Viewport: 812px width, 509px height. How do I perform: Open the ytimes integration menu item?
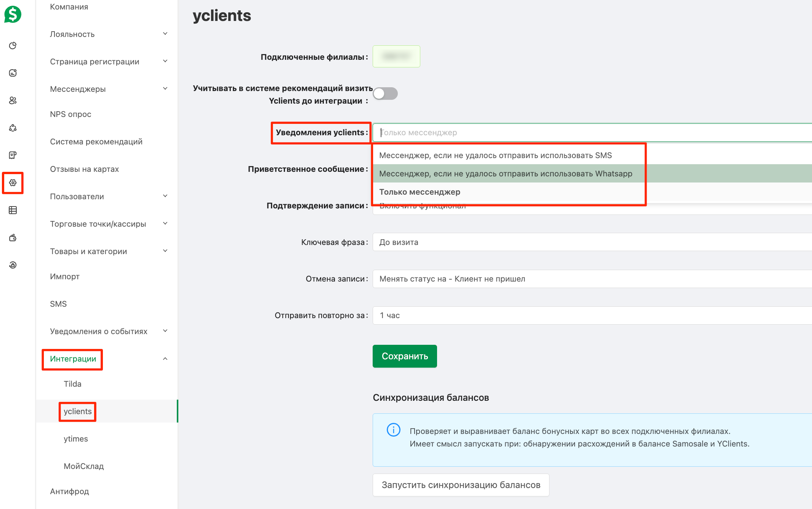point(76,439)
